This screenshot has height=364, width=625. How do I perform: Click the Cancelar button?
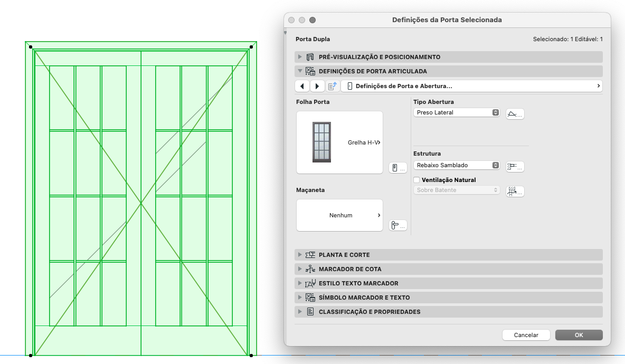[x=526, y=335]
